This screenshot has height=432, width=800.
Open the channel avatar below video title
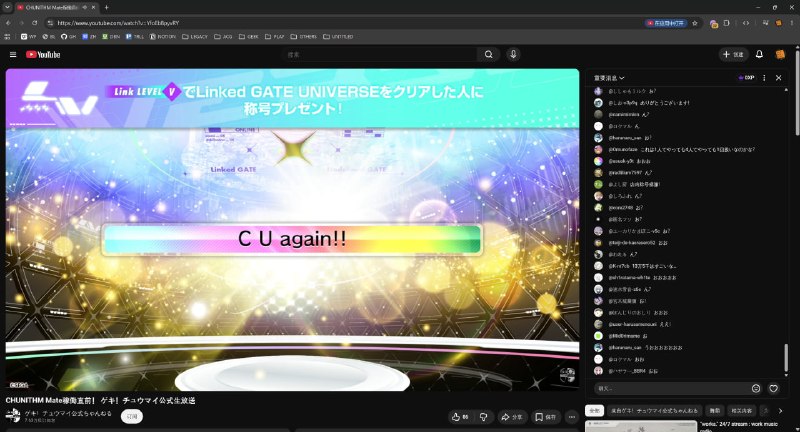tap(13, 416)
